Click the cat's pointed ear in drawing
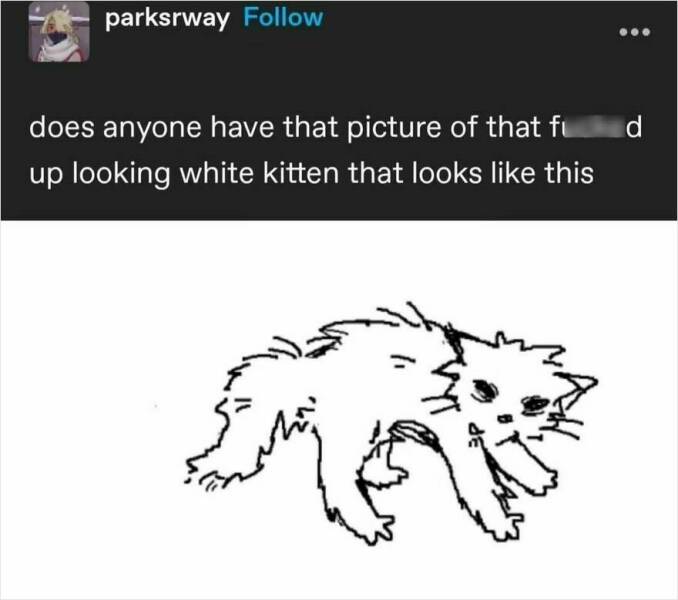Screen dimensions: 678x600 [577, 387]
